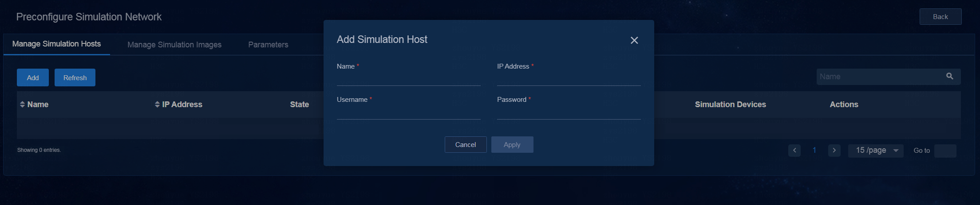This screenshot has height=205, width=980.
Task: Click the Back button
Action: click(x=940, y=17)
